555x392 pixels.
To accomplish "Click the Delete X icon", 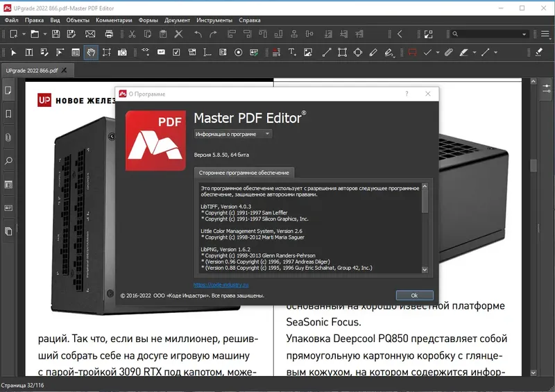I will [x=179, y=34].
